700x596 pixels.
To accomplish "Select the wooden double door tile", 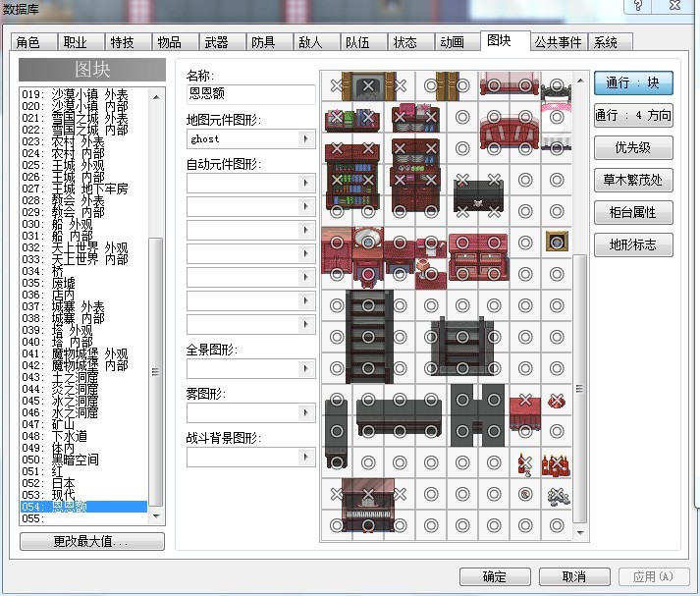I will coord(447,85).
